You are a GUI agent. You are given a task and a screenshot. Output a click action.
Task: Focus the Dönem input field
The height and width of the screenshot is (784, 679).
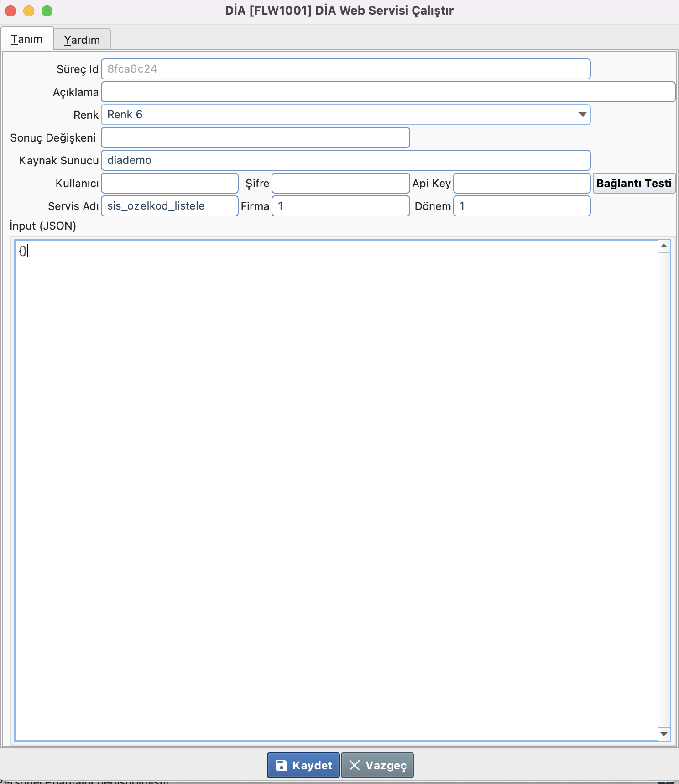[x=522, y=206]
